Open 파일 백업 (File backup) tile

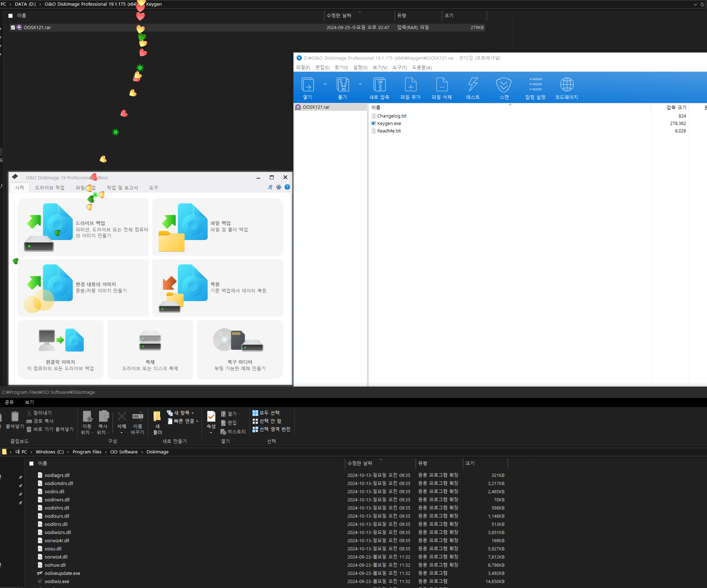click(218, 227)
